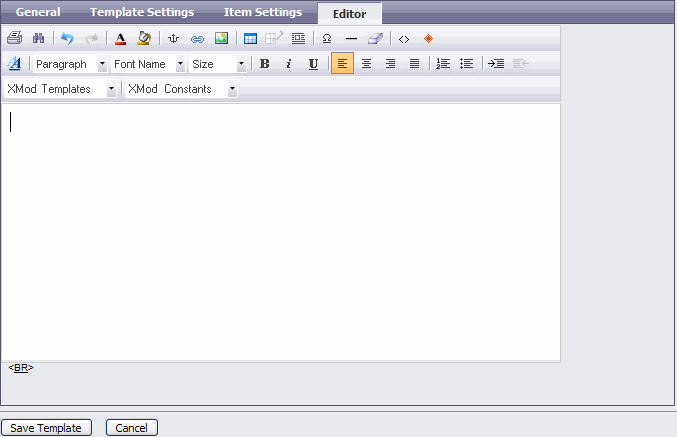677x437 pixels.
Task: Expand the XMod Templates dropdown
Action: pos(60,89)
